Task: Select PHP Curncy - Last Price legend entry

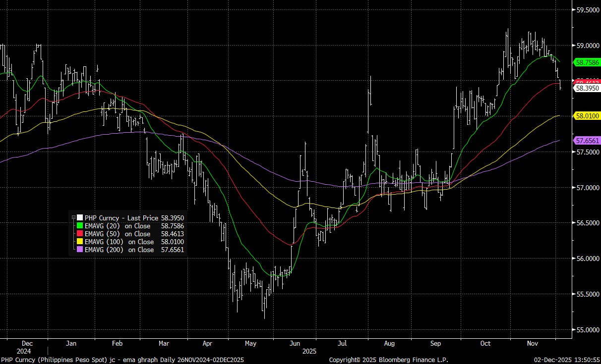Action: point(121,217)
